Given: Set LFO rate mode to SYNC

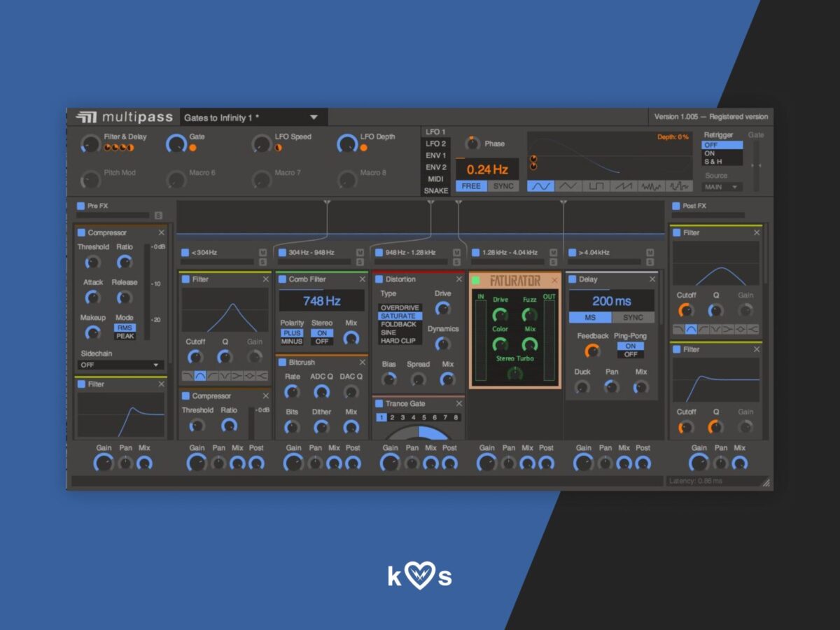Looking at the screenshot, I should [503, 186].
